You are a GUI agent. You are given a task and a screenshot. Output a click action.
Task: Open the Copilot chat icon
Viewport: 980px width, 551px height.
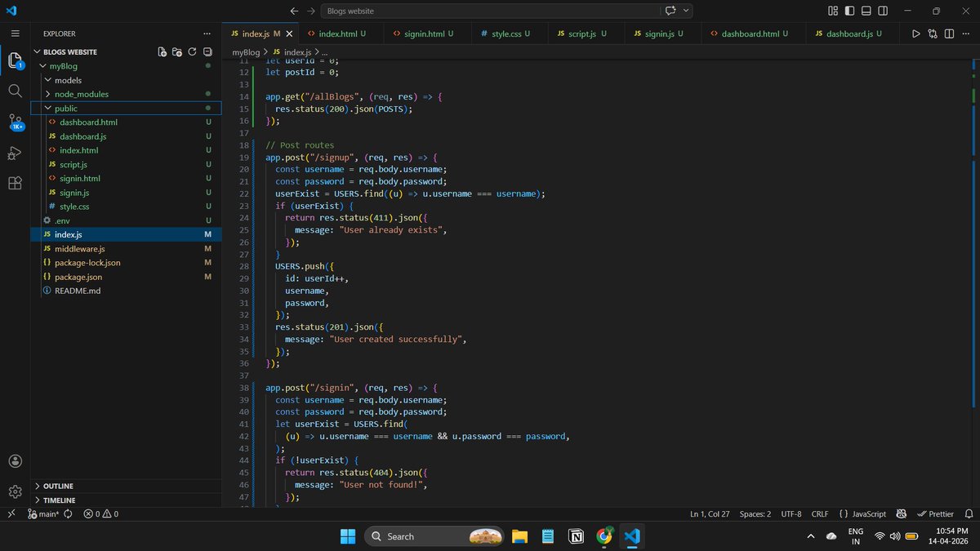click(670, 11)
